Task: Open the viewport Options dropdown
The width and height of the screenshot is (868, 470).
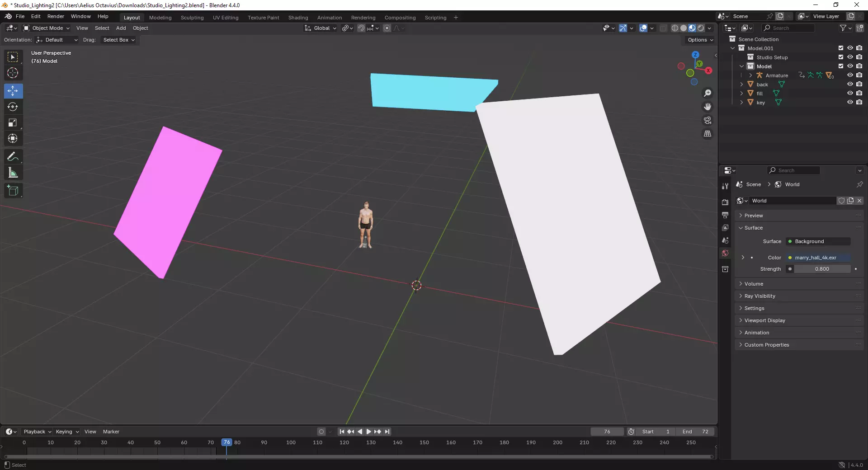Action: click(x=700, y=40)
